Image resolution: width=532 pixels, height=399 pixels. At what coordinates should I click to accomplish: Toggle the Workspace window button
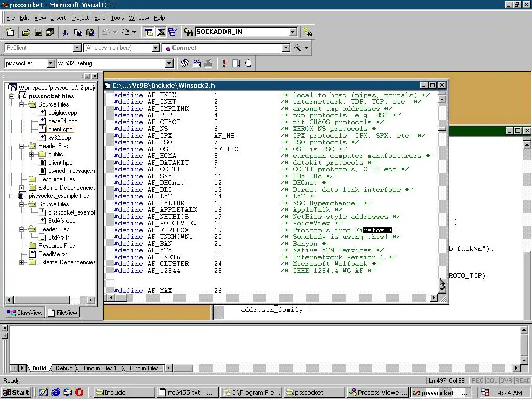(x=149, y=32)
